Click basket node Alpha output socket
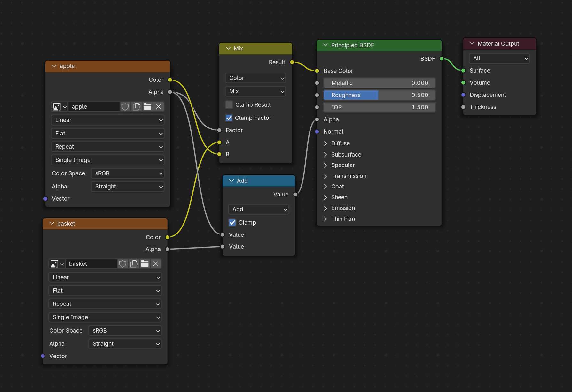572x392 pixels. tap(167, 249)
